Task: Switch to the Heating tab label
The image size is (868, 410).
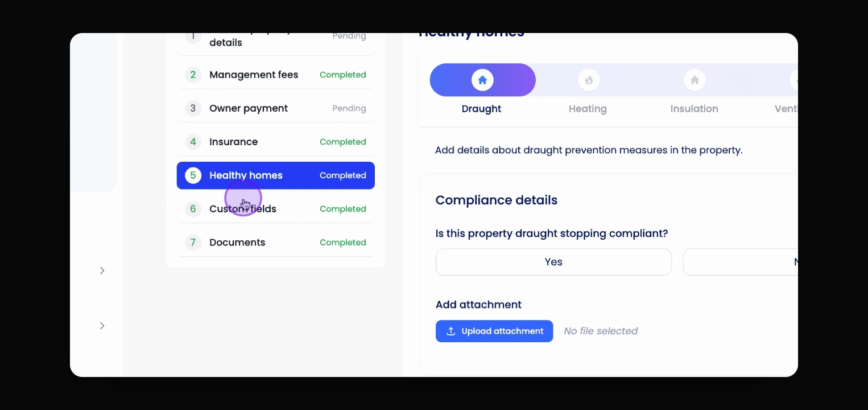Action: (588, 109)
